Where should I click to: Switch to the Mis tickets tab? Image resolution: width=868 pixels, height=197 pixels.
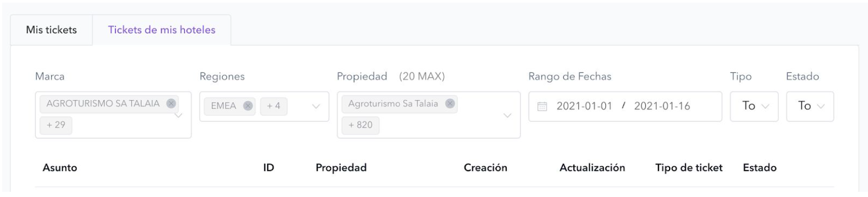52,30
